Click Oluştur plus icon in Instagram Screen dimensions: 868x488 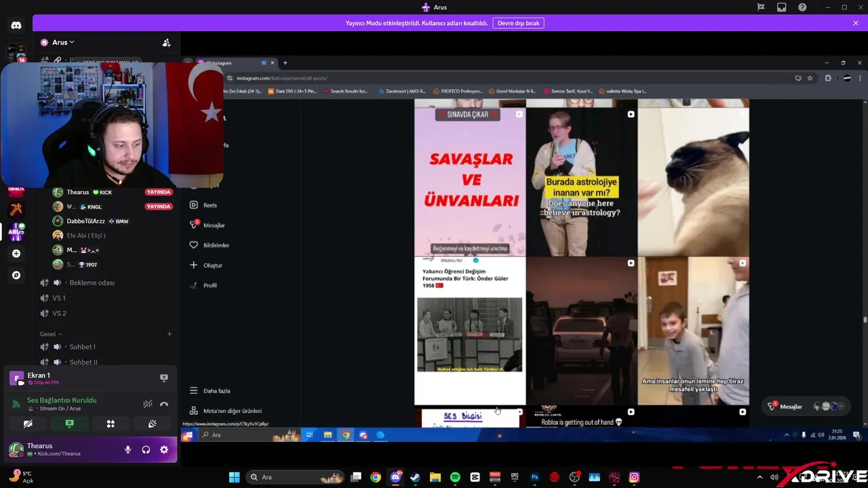point(194,265)
